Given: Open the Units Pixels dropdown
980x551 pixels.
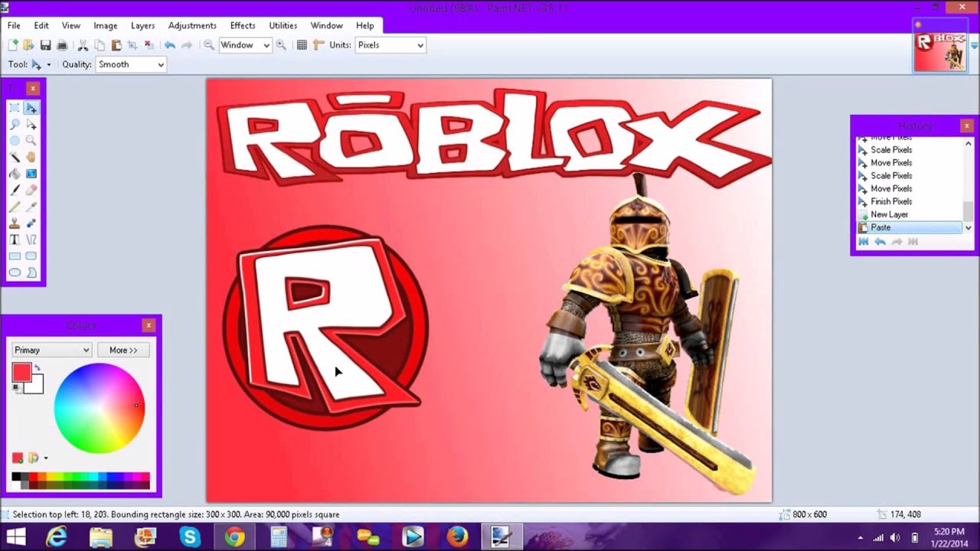Looking at the screenshot, I should point(390,45).
